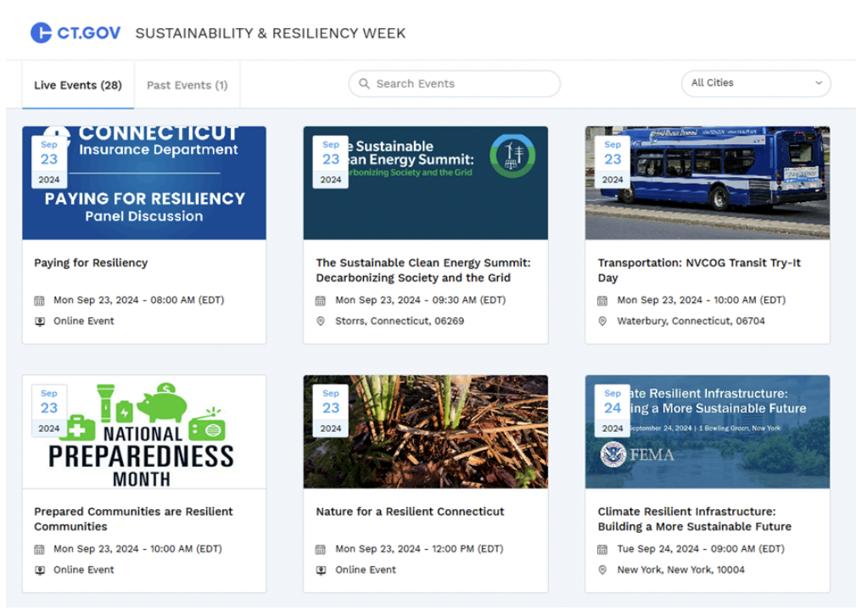Switch to the Live Events tab
This screenshot has height=616, width=862.
pyautogui.click(x=78, y=85)
